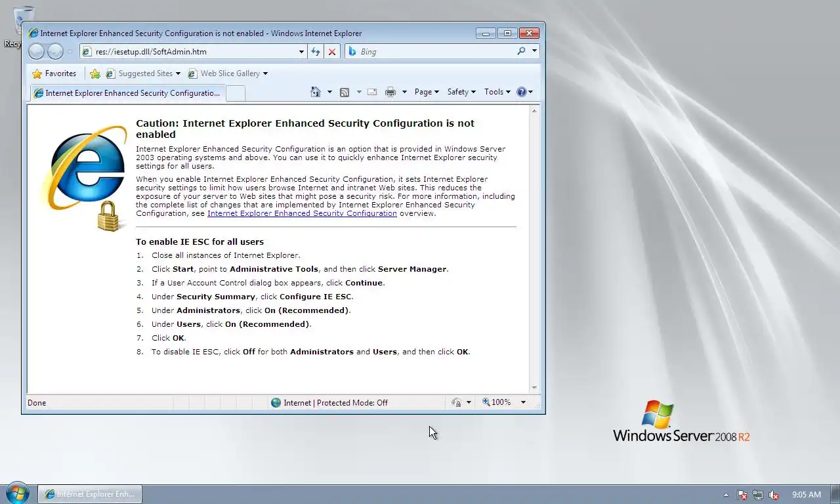Viewport: 840px width, 504px height.
Task: Close the Internet Explorer window
Action: pos(529,33)
